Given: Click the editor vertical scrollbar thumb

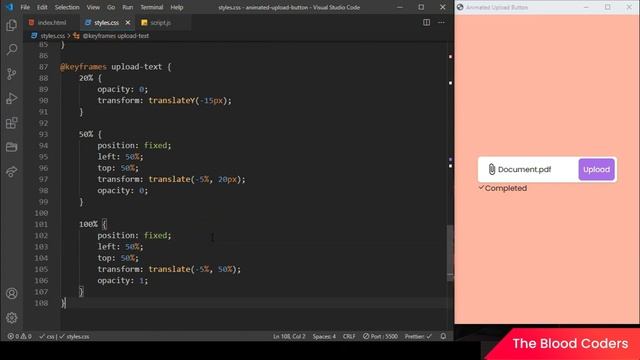Looking at the screenshot, I should pos(450,253).
